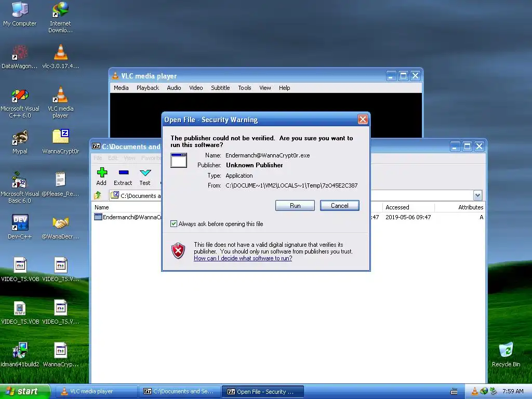This screenshot has height=399, width=532.
Task: Select Endermanch@WannaCr... row in 7-Zip list
Action: [128, 217]
